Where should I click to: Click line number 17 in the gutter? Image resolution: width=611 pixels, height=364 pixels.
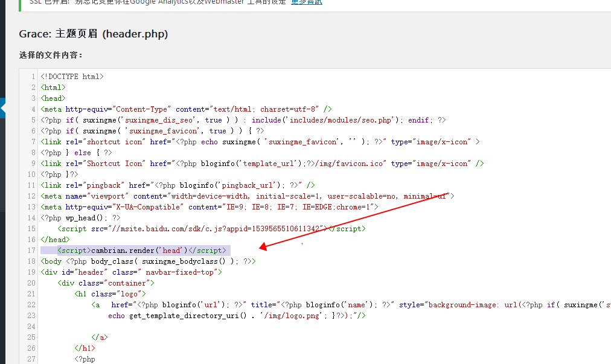point(31,251)
